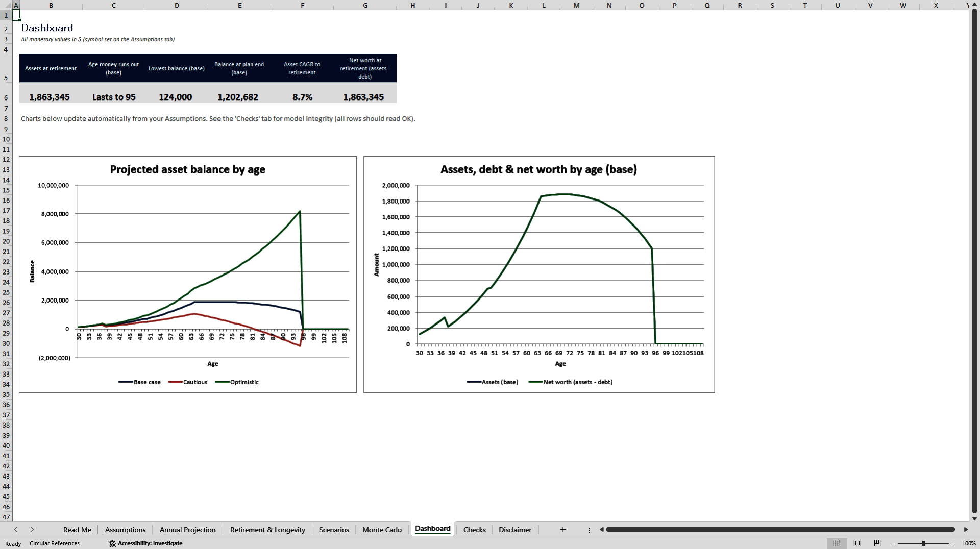
Task: Click Age axis title on right chart
Action: (x=560, y=364)
